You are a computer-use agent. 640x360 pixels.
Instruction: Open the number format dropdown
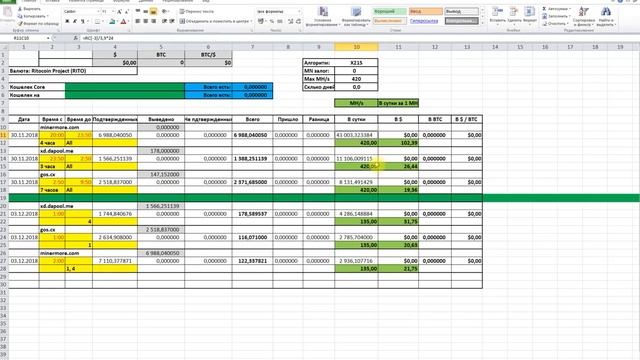tap(299, 11)
